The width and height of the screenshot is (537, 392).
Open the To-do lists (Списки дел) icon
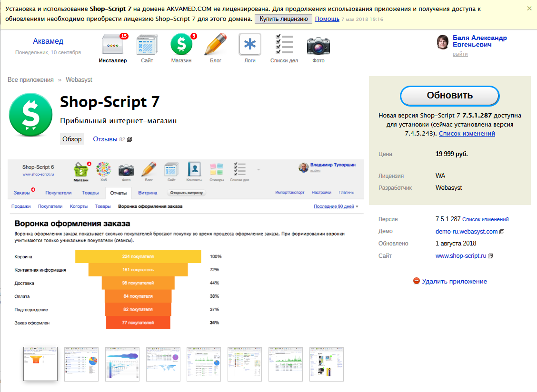coord(284,46)
